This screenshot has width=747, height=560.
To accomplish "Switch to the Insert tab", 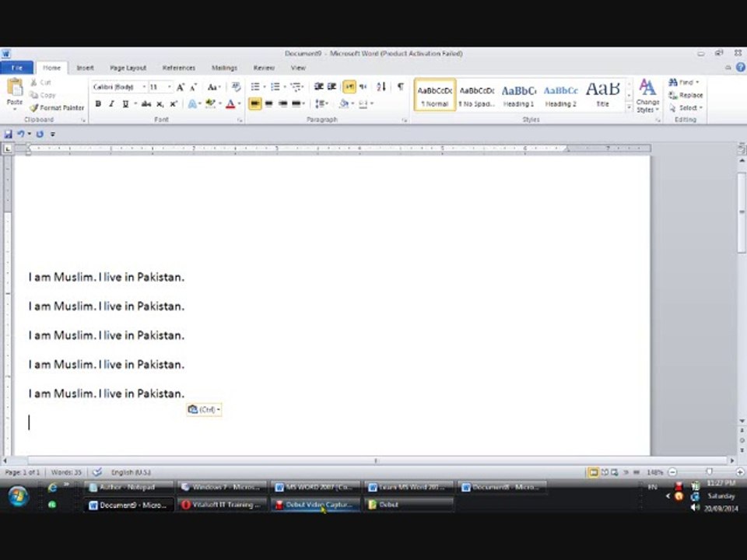I will (86, 68).
